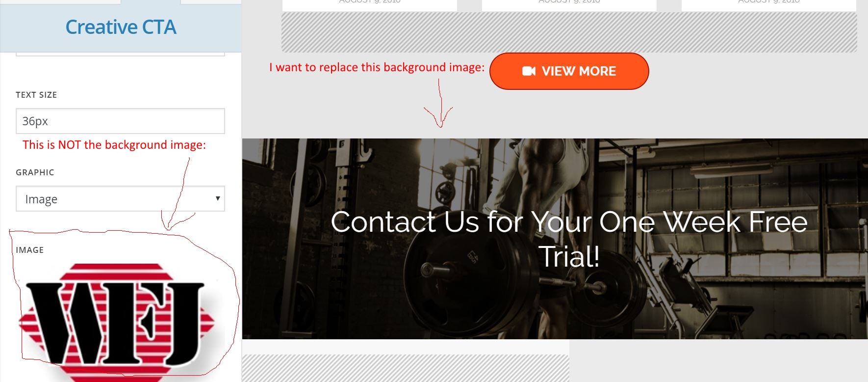868x382 pixels.
Task: Select the striped placeholder below the gym banner
Action: tap(406, 368)
